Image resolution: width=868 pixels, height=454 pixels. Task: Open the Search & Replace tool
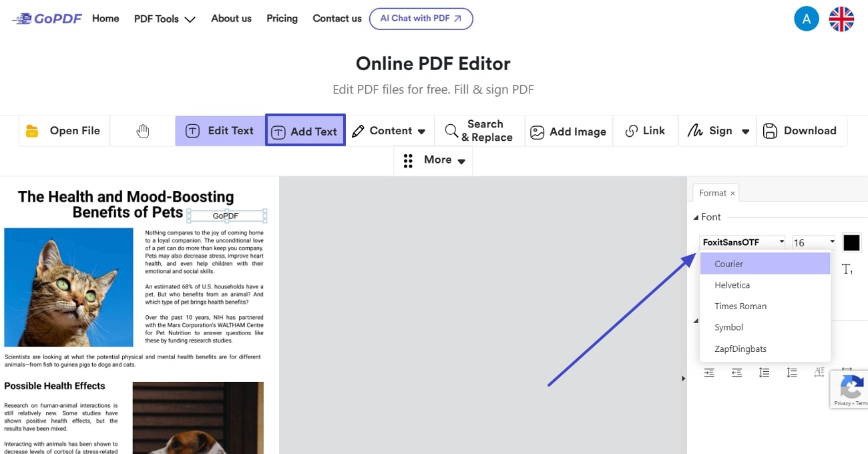point(479,131)
